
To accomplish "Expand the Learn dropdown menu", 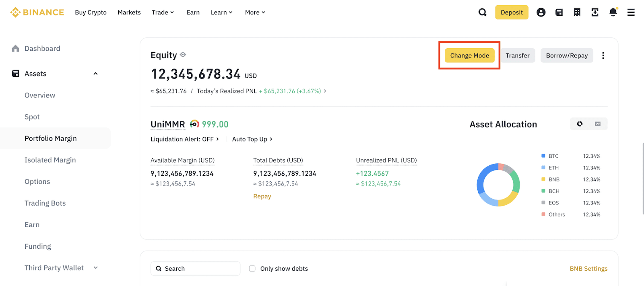I will (221, 12).
